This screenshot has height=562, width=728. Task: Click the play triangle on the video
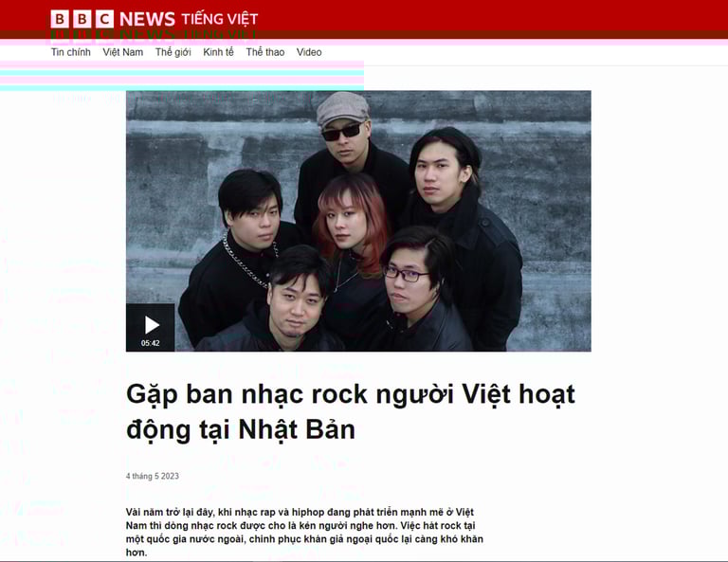tap(152, 325)
